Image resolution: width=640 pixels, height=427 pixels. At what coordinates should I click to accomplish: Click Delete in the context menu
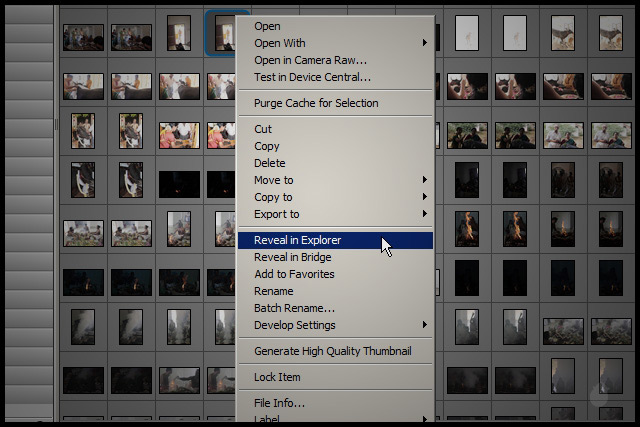pos(269,163)
